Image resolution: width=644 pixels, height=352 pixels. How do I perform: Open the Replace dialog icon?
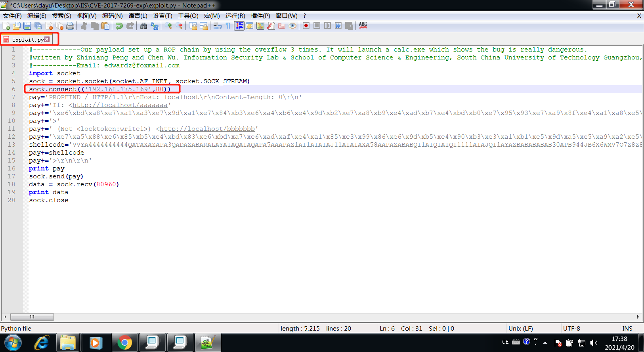click(x=155, y=26)
